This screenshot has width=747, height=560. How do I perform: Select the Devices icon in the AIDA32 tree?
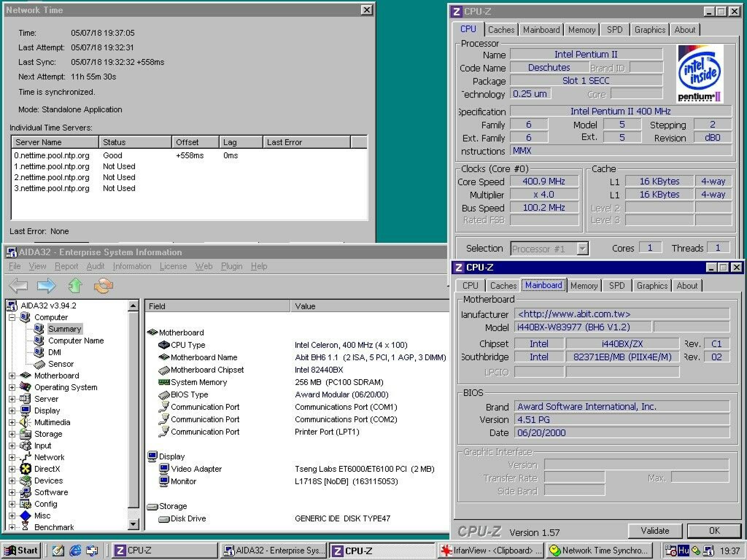[25, 480]
